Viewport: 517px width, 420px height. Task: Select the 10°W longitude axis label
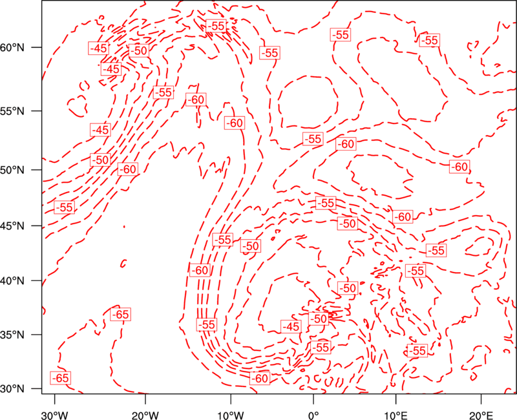click(231, 415)
